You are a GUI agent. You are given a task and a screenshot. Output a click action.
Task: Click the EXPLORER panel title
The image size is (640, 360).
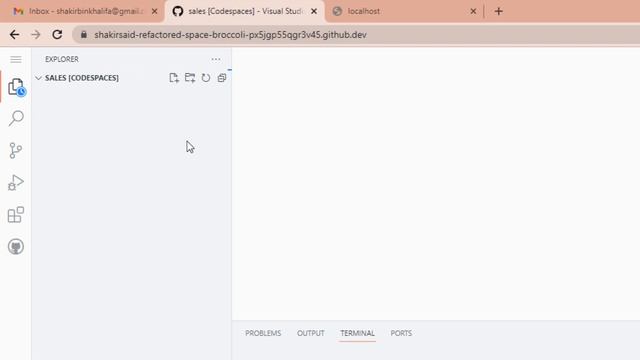point(62,60)
